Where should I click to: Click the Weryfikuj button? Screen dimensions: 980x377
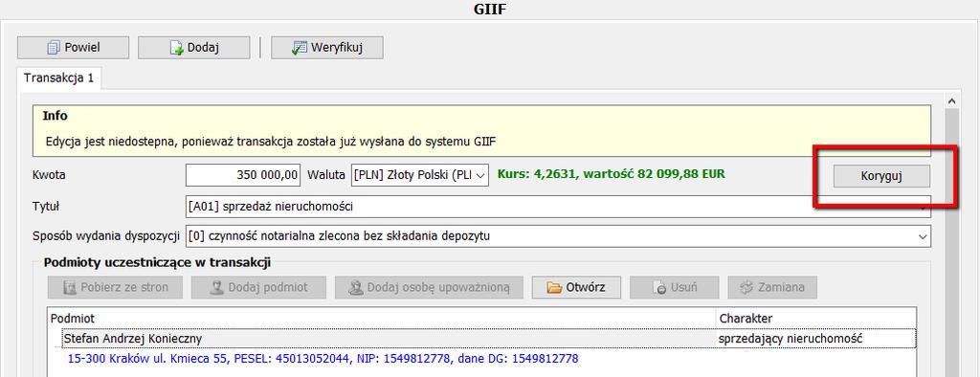coord(327,48)
